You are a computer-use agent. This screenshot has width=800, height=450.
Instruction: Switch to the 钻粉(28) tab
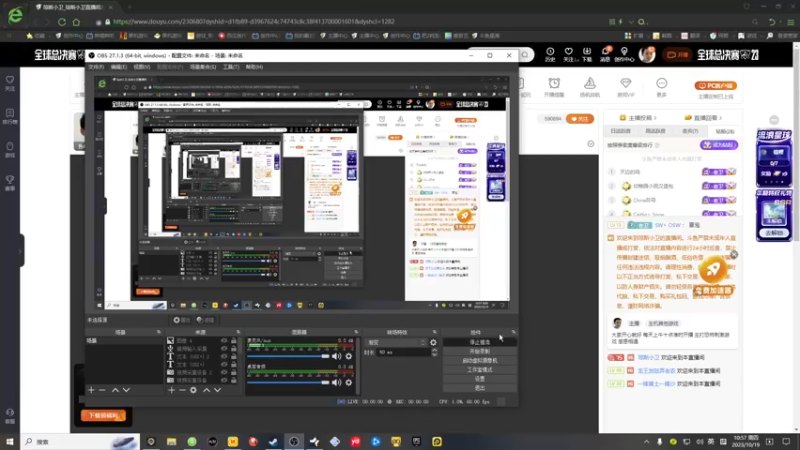[724, 131]
